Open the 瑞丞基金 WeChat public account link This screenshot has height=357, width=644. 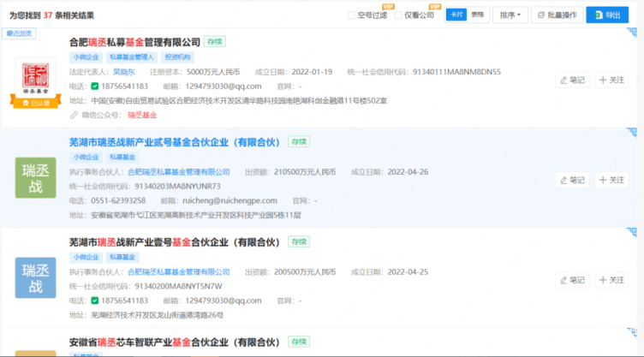click(142, 115)
